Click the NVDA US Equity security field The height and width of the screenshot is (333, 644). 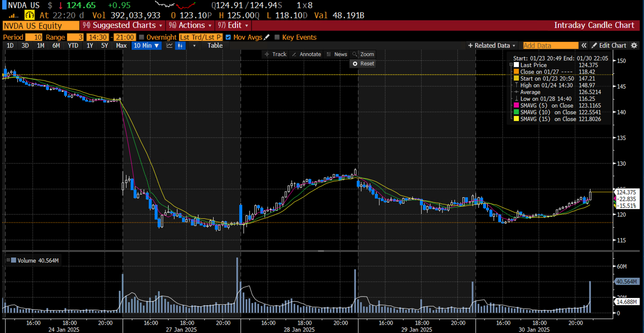point(41,26)
